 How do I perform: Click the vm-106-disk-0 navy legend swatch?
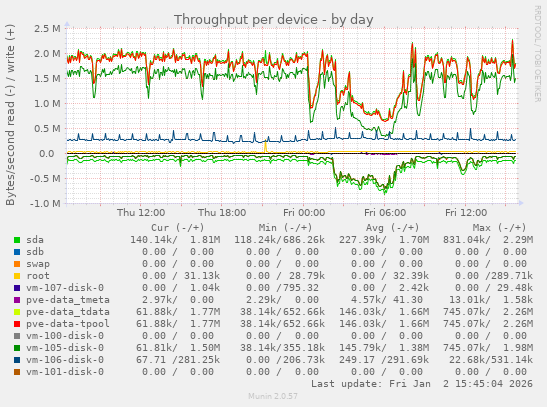tap(17, 360)
